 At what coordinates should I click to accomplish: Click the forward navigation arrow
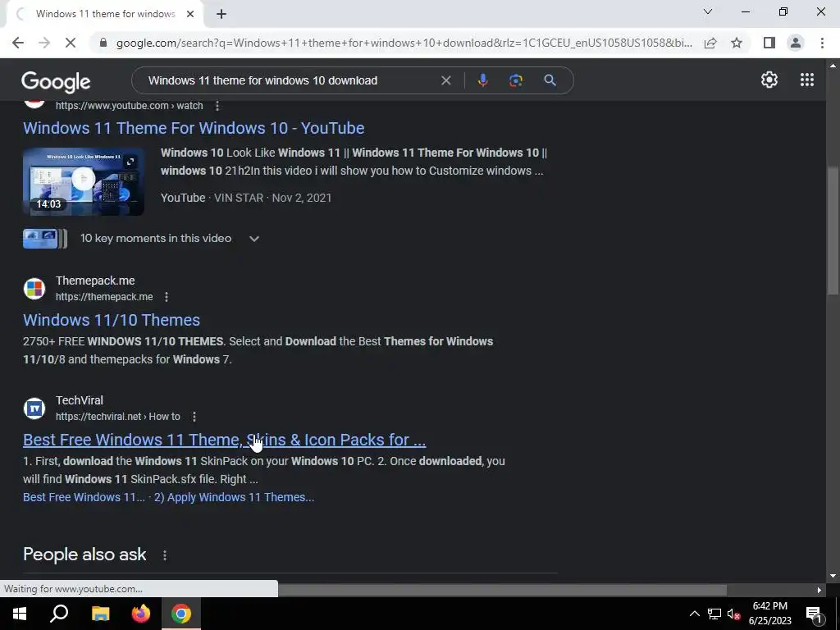[x=44, y=43]
